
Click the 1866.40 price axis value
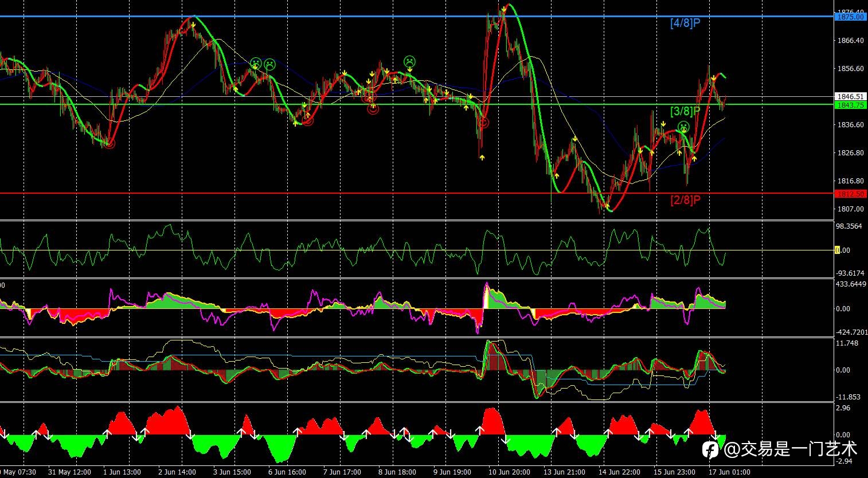pos(850,41)
